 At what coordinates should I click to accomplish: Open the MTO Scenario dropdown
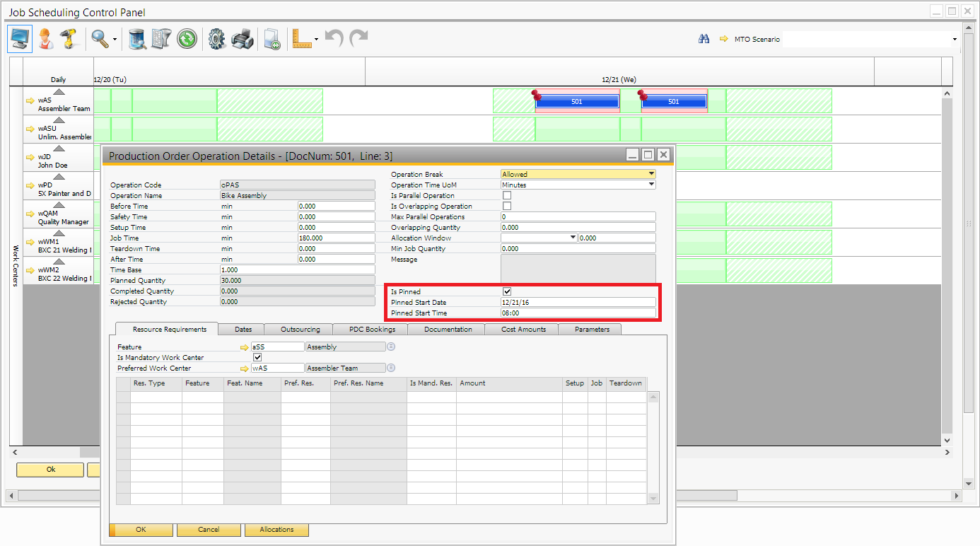(x=954, y=40)
